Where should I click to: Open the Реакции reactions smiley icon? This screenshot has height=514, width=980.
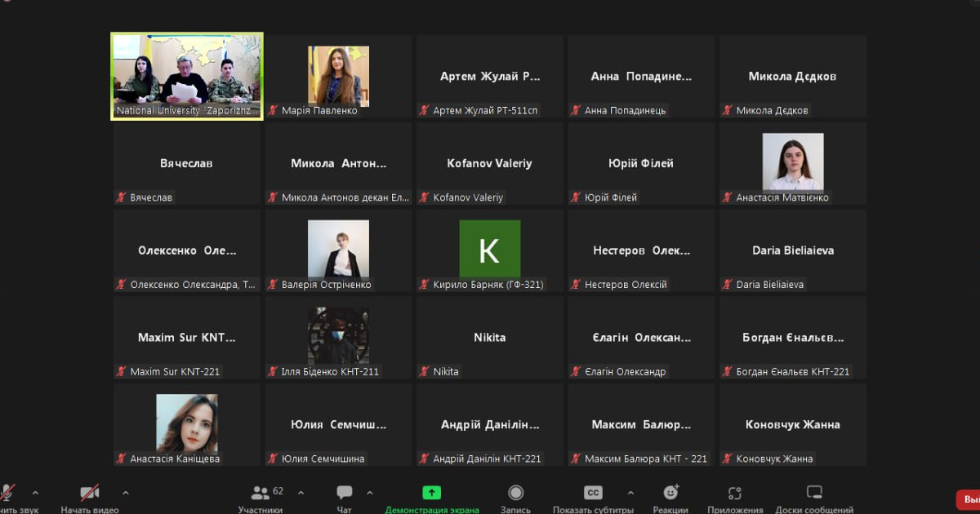pos(670,493)
